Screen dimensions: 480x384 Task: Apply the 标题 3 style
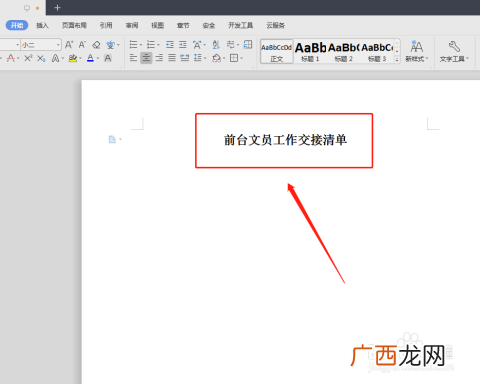[x=377, y=51]
